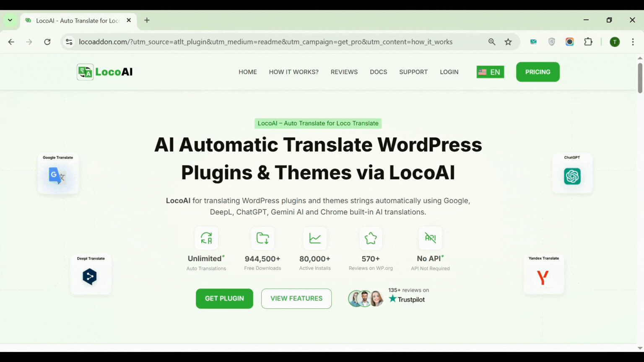The width and height of the screenshot is (644, 362).
Task: Click the No API icon
Action: [430, 238]
